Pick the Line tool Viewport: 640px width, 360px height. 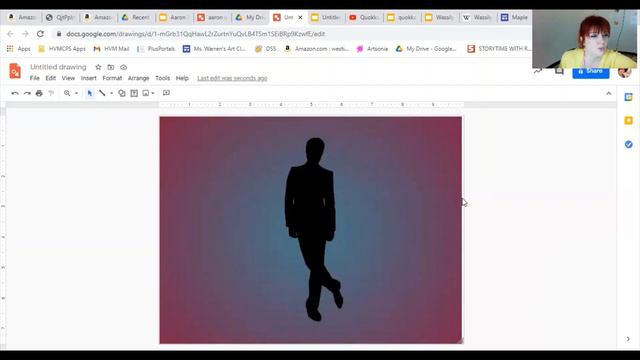pos(102,93)
